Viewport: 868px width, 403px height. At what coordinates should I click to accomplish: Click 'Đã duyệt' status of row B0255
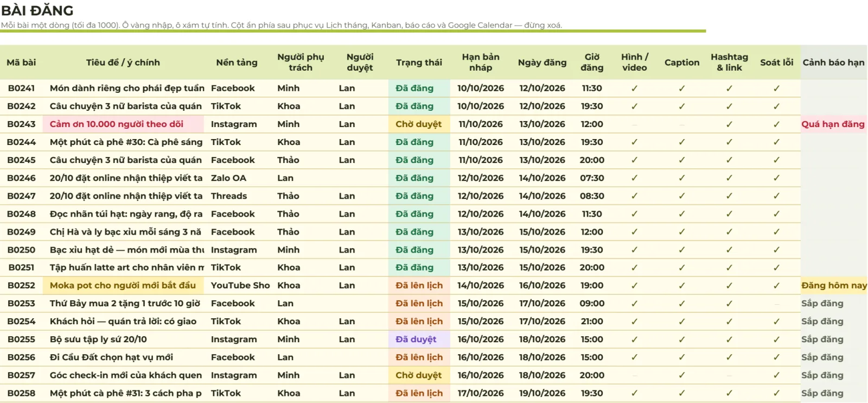click(419, 339)
